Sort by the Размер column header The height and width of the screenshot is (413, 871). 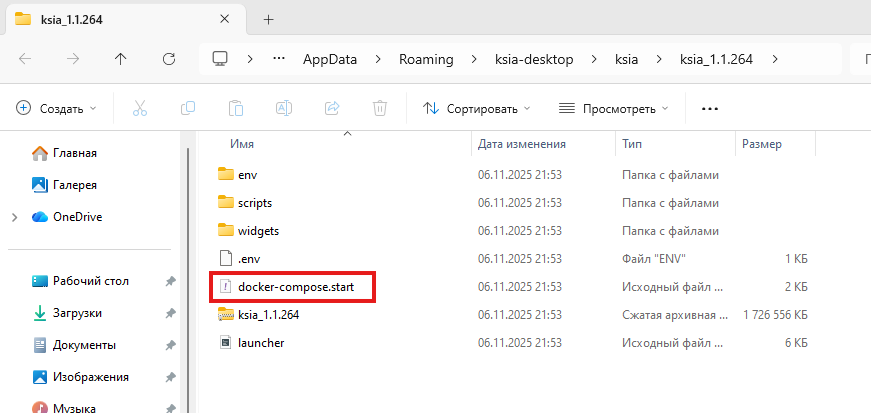(x=762, y=145)
